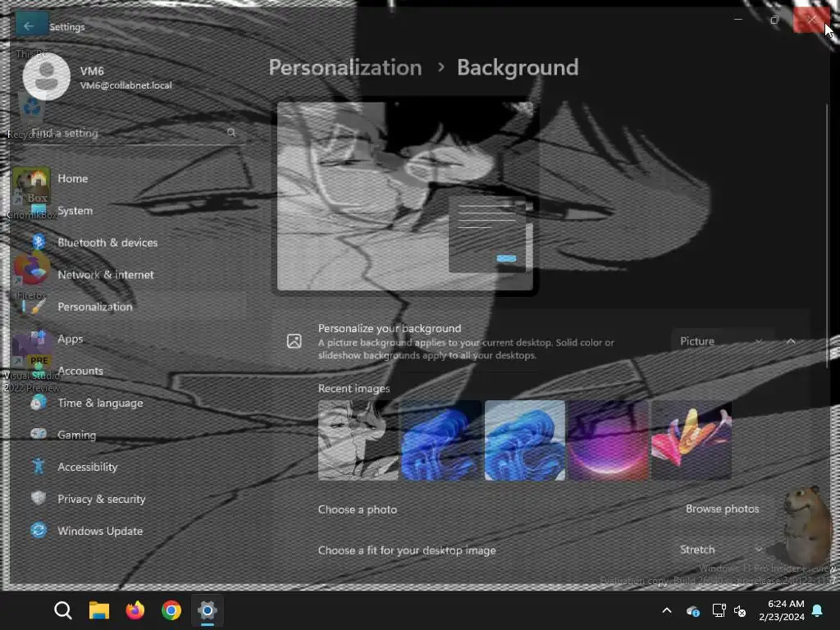Launch Firefox from the taskbar
Viewport: 840px width, 630px height.
(135, 610)
